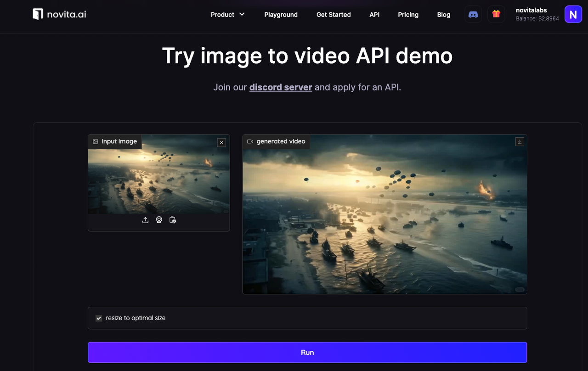
Task: Navigate to Pricing
Action: point(408,15)
